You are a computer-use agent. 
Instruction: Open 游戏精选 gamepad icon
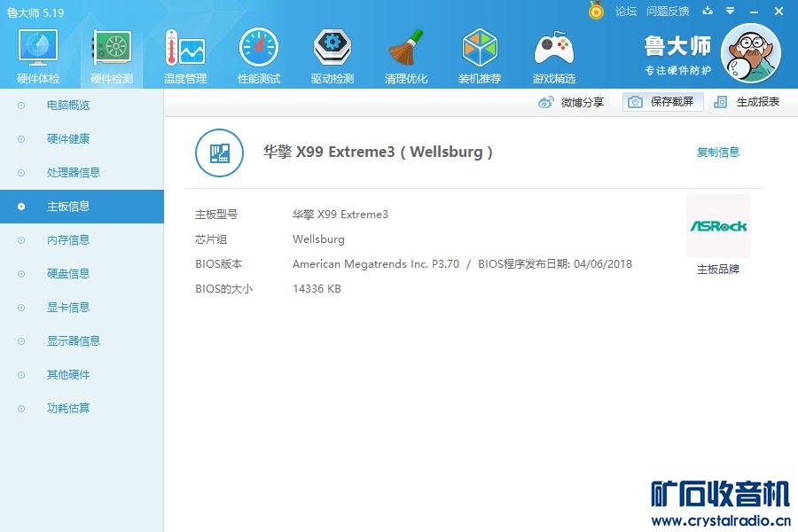coord(553,48)
